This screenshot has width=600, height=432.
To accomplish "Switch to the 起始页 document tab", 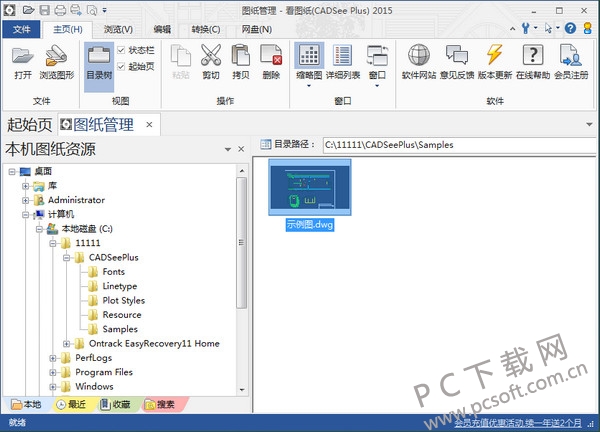I will 29,125.
